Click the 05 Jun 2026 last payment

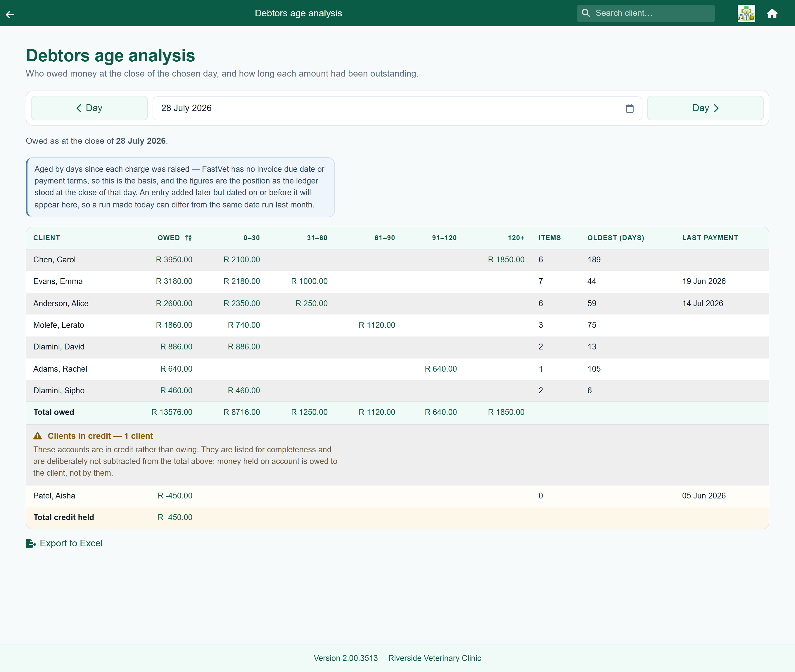[x=704, y=496]
